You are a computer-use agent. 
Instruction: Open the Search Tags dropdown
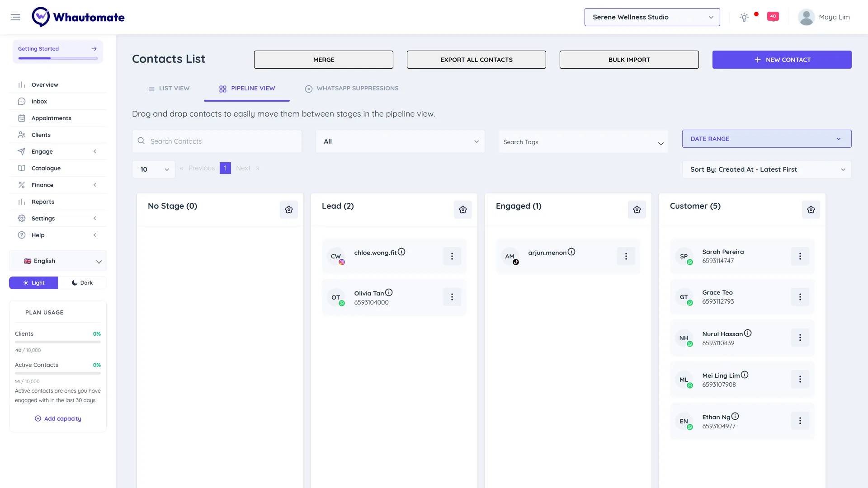[x=583, y=142]
